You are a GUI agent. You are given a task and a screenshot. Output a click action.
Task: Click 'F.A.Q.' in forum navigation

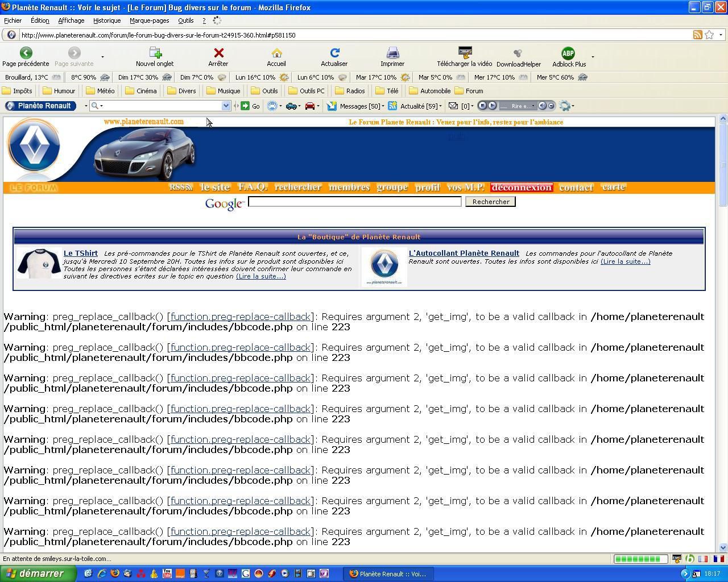tap(253, 187)
